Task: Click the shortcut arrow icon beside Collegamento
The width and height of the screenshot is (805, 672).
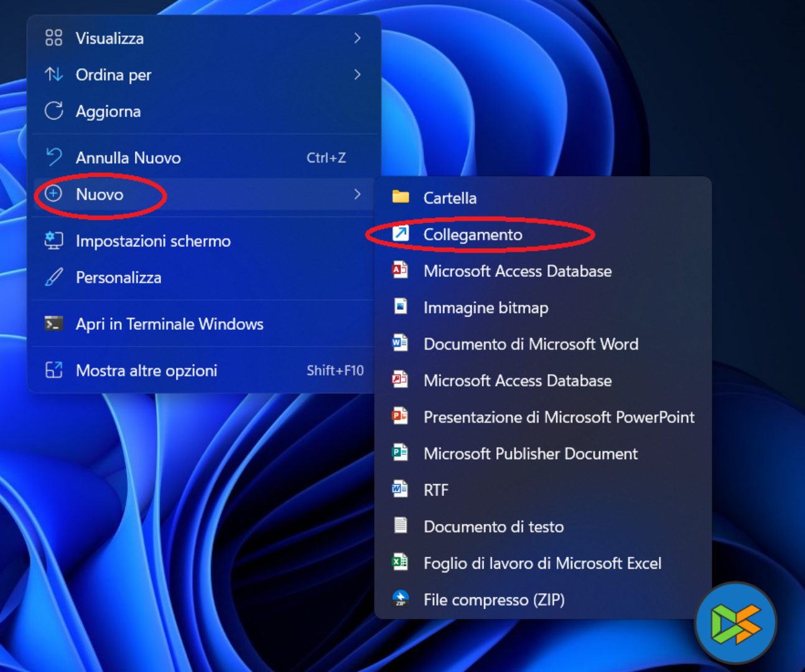Action: tap(401, 233)
